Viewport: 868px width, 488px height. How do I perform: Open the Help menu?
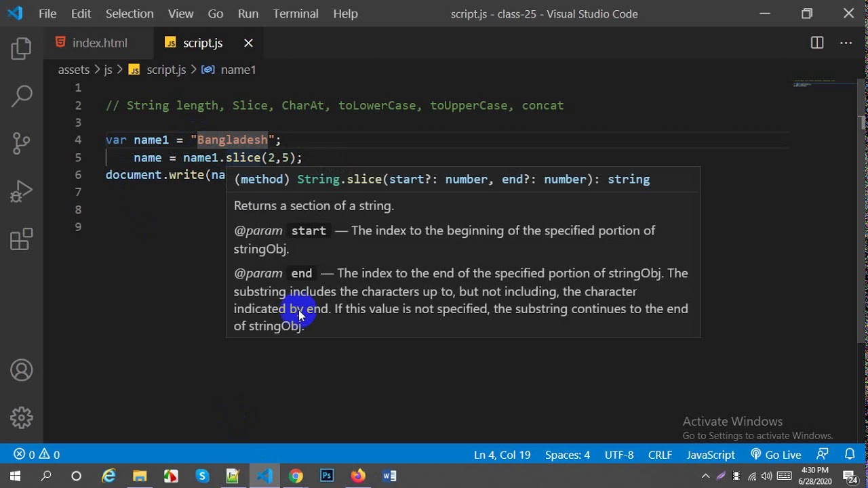coord(345,14)
